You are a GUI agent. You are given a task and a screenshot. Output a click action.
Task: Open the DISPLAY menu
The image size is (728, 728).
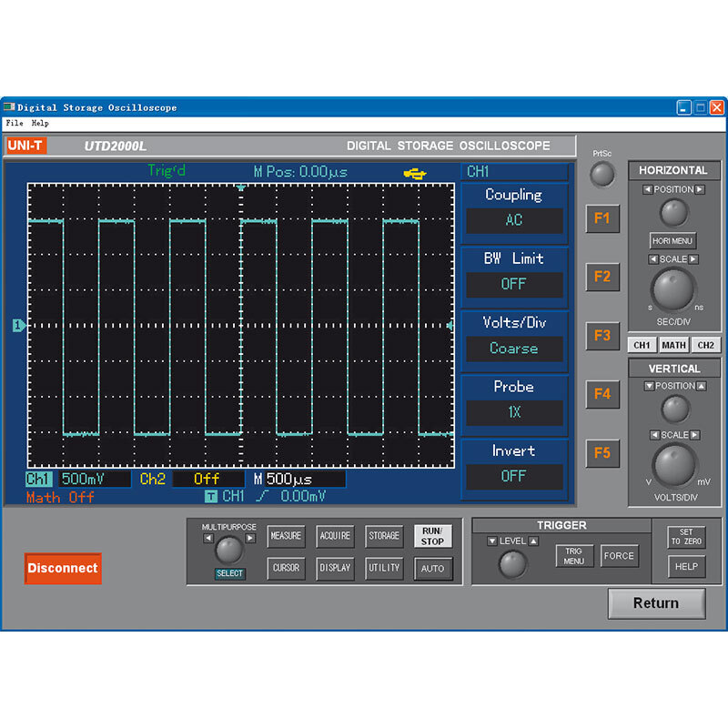(335, 568)
